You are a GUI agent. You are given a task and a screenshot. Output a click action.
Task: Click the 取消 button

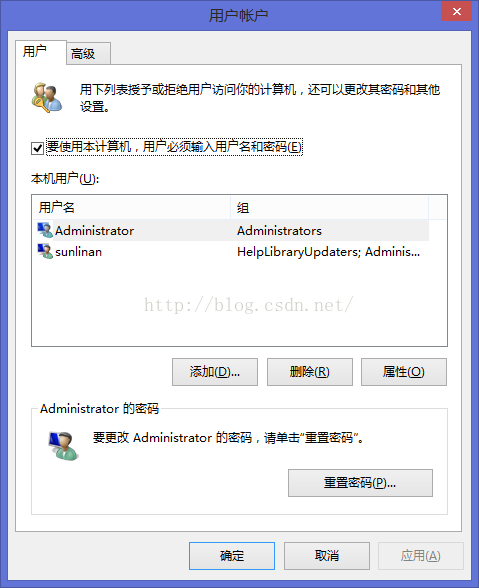click(327, 556)
